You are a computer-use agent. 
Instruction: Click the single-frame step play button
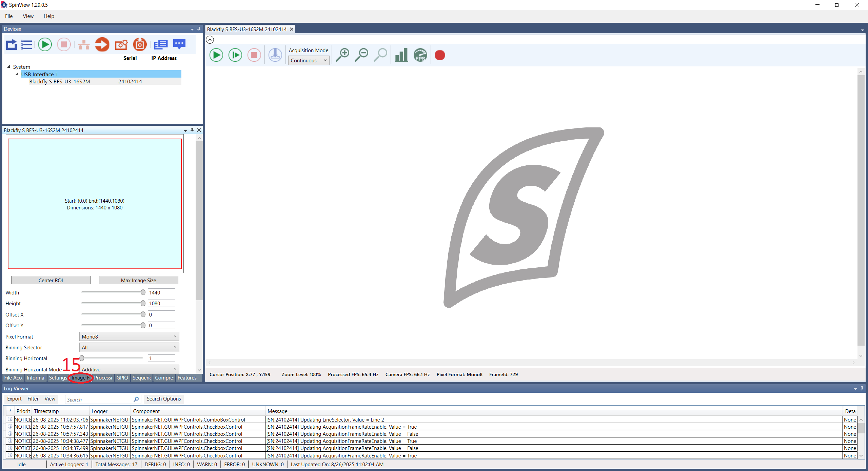[235, 55]
